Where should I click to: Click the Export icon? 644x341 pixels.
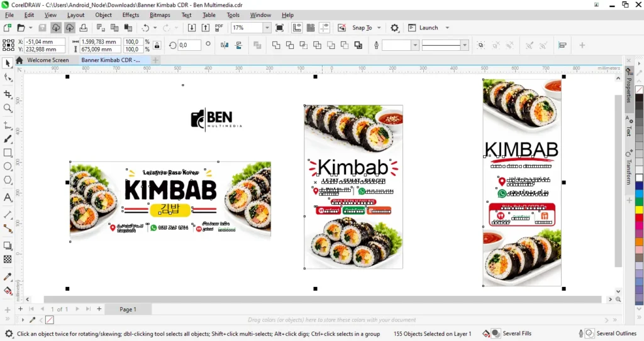click(x=206, y=28)
